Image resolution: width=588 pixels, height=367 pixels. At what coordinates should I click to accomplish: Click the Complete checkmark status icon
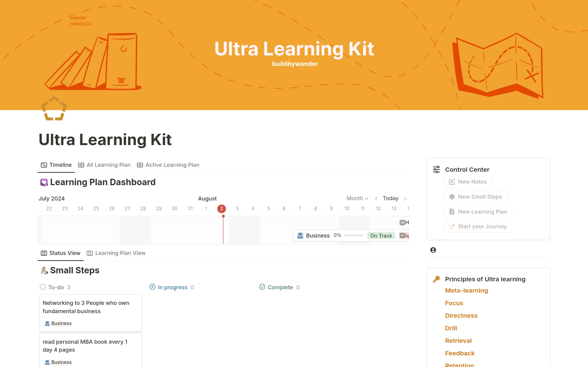click(262, 287)
